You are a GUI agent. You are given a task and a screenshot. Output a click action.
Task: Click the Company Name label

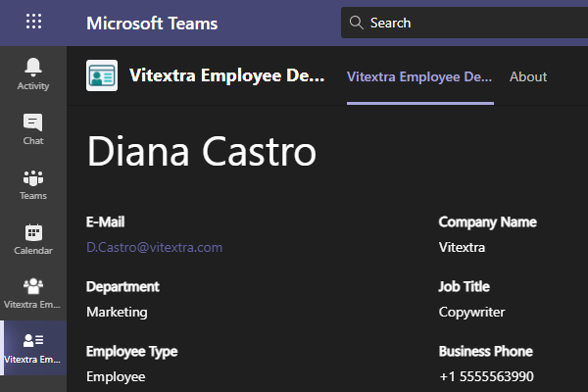[x=487, y=222]
